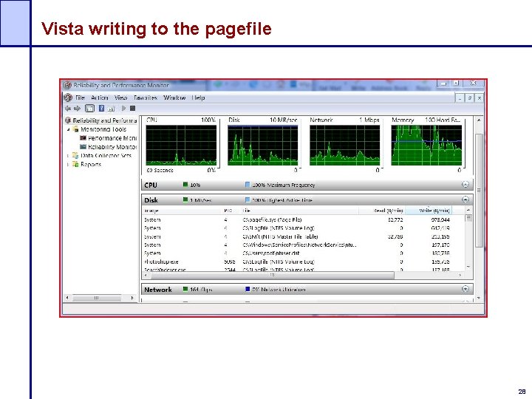The height and width of the screenshot is (399, 532).
Task: Click the main pane scroll-up arrow
Action: tap(479, 120)
